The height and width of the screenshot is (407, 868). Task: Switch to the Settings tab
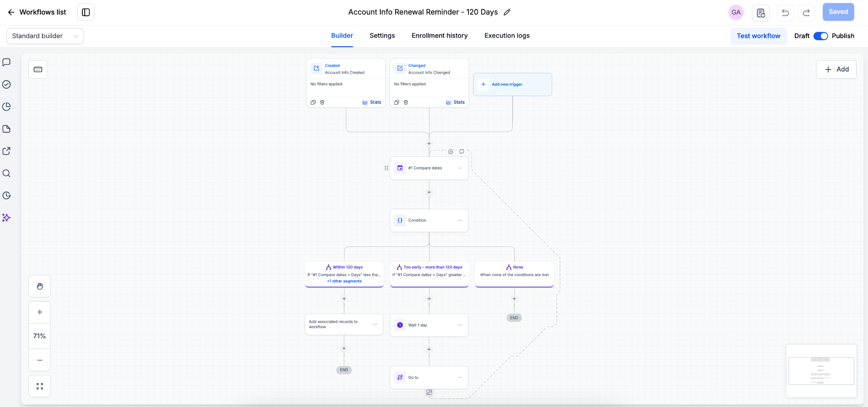(382, 36)
